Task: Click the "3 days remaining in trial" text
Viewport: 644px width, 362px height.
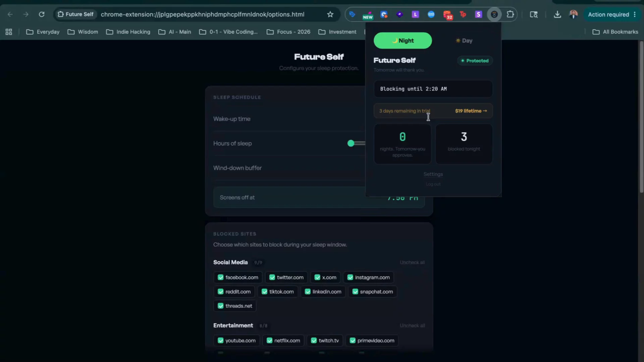Action: pos(405,111)
